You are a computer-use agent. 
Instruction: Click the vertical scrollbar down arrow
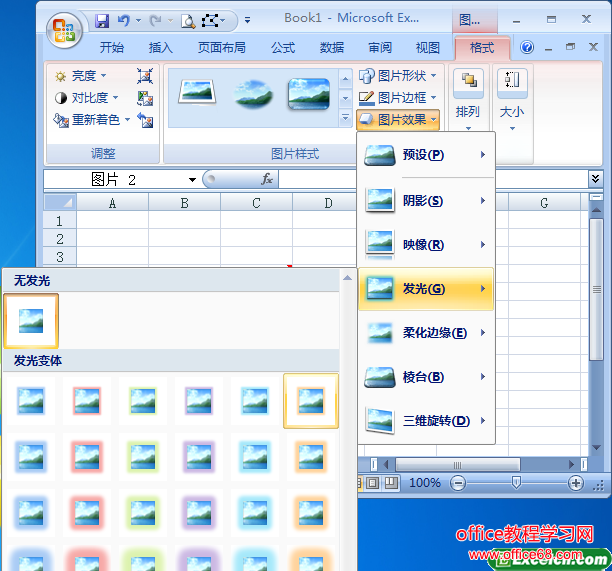pyautogui.click(x=596, y=448)
